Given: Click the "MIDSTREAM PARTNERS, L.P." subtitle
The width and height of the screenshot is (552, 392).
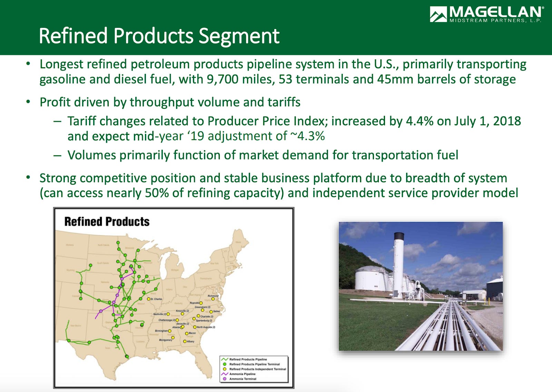Looking at the screenshot, I should coord(495,20).
